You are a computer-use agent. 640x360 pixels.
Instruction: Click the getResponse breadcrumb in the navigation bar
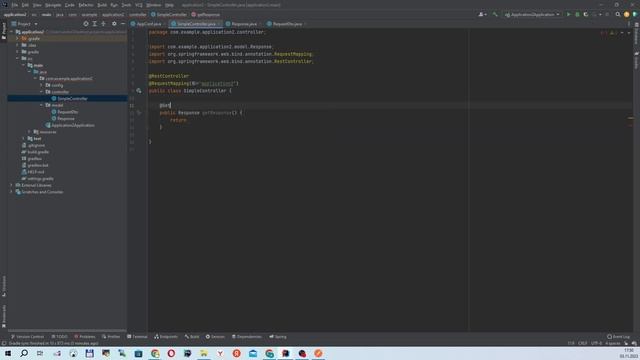(x=209, y=14)
